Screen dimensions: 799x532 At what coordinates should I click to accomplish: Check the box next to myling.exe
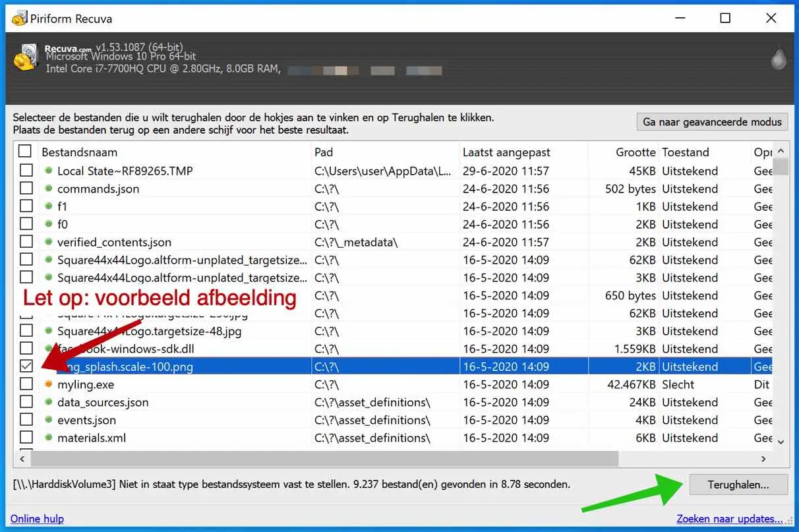click(26, 384)
